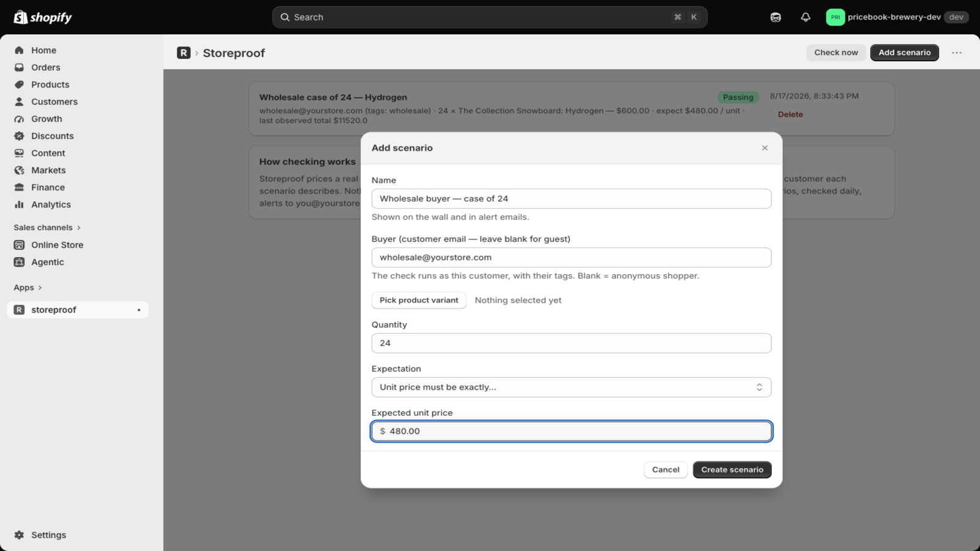Click the dev badge in top bar
980x551 pixels.
point(956,17)
